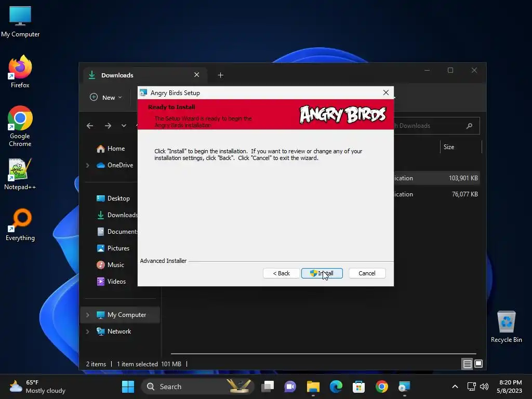532x399 pixels.
Task: Click the Search Downloads field
Action: coord(436,126)
